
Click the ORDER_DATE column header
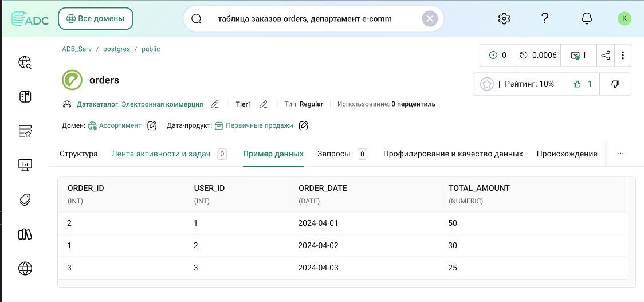pyautogui.click(x=323, y=188)
